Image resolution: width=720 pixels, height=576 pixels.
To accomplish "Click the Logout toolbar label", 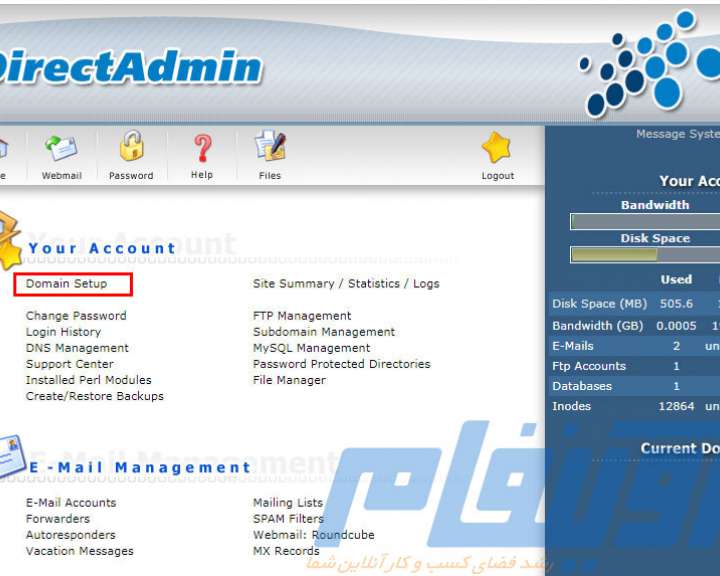I will [x=498, y=175].
